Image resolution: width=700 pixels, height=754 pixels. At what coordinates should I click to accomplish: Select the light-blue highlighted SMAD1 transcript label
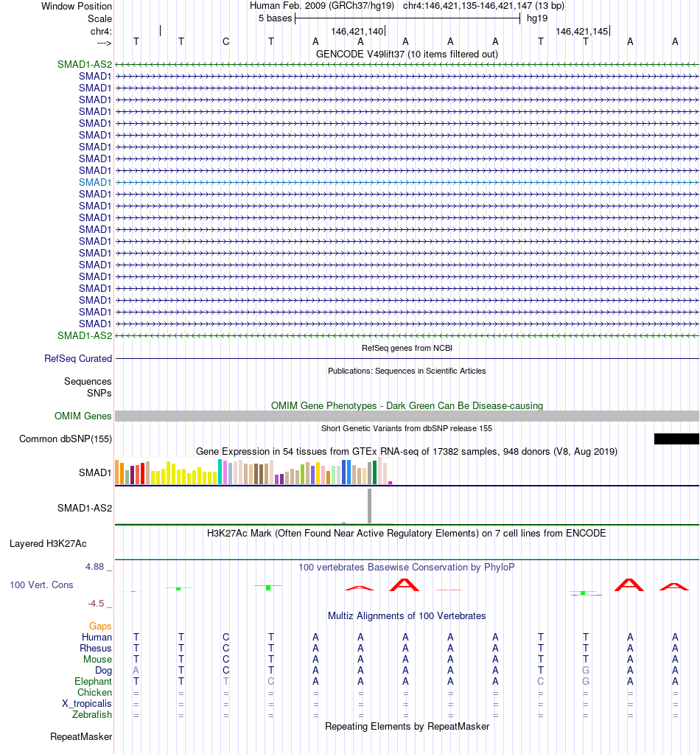click(95, 182)
